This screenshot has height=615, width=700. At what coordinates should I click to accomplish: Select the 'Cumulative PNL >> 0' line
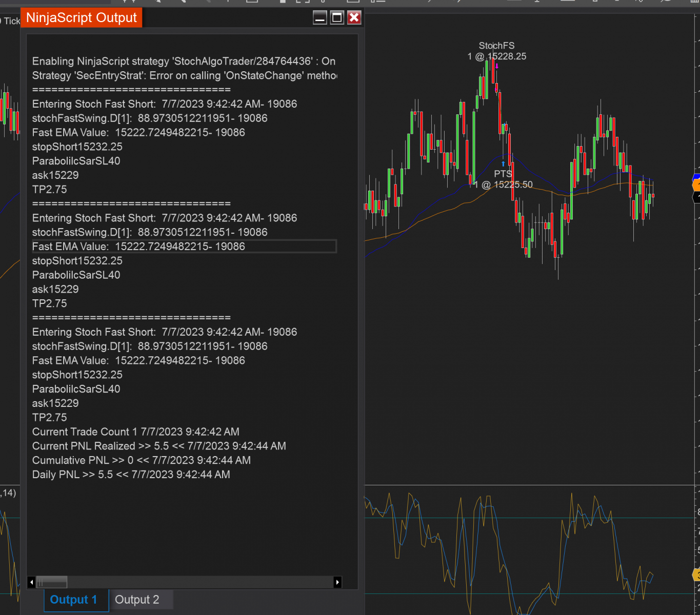coord(142,461)
